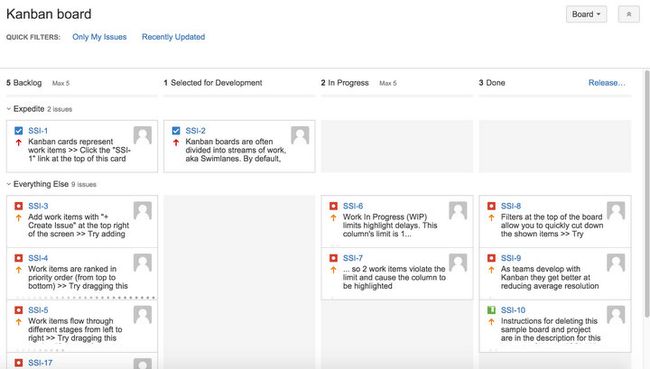Open issue SSI-10 link
The image size is (650, 369).
pos(513,310)
